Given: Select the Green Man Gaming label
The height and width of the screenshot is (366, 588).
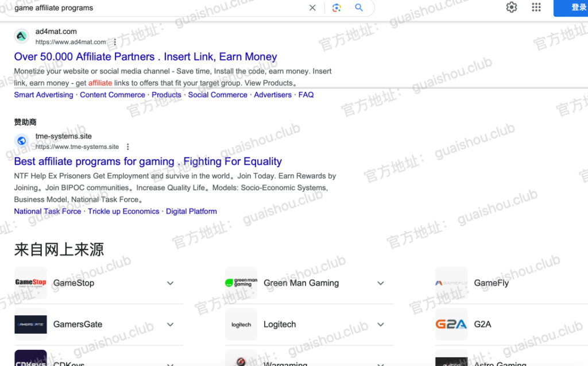Looking at the screenshot, I should pyautogui.click(x=301, y=283).
